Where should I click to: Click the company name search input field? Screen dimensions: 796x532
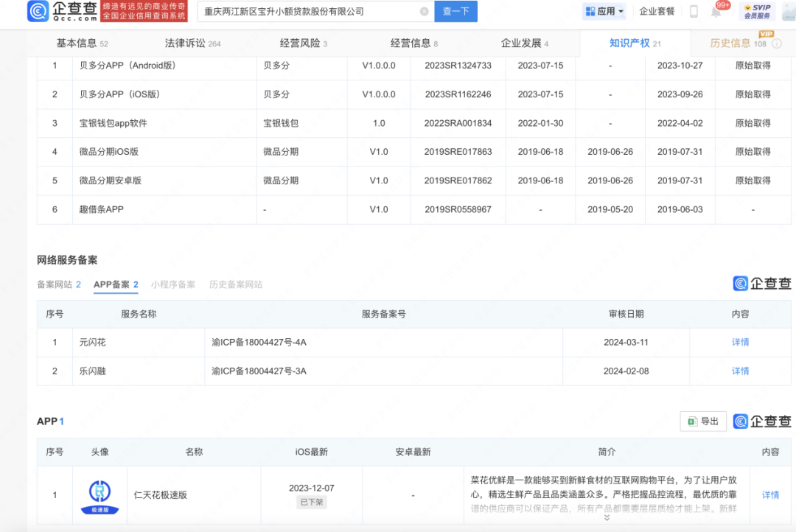[x=310, y=12]
